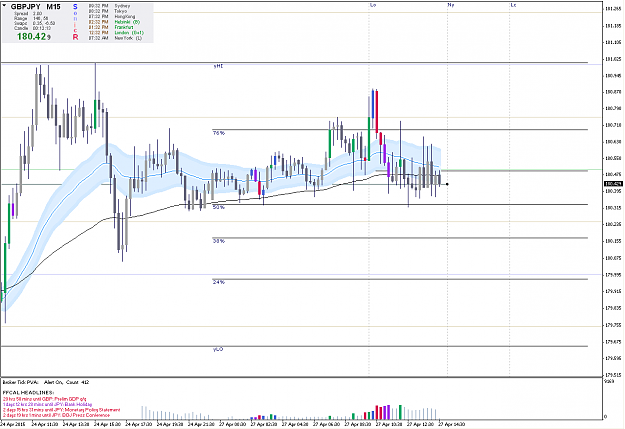Click the Helsinki session clock row
This screenshot has width=625, height=429.
coord(114,22)
